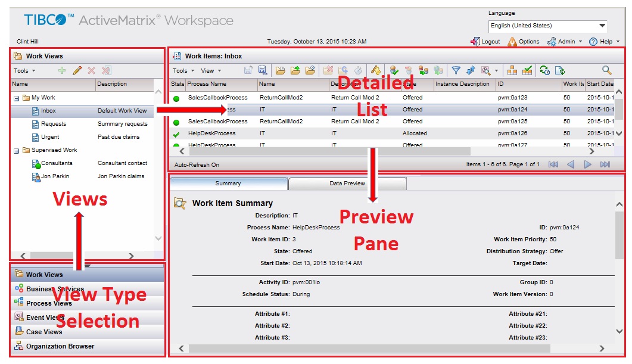Click the pencil edit-view icon
Image resolution: width=632 pixels, height=364 pixels.
(x=77, y=70)
